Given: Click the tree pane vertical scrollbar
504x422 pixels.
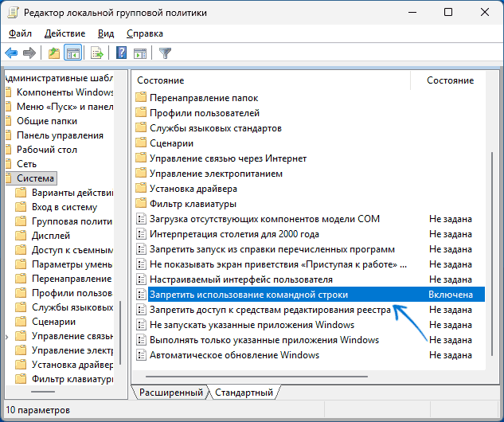Looking at the screenshot, I should (x=120, y=333).
